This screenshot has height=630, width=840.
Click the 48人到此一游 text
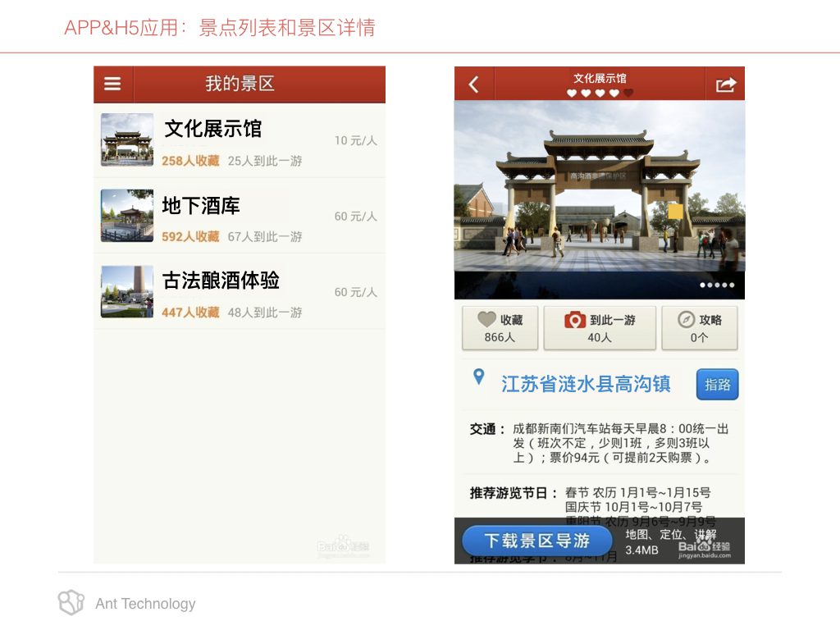pos(265,313)
